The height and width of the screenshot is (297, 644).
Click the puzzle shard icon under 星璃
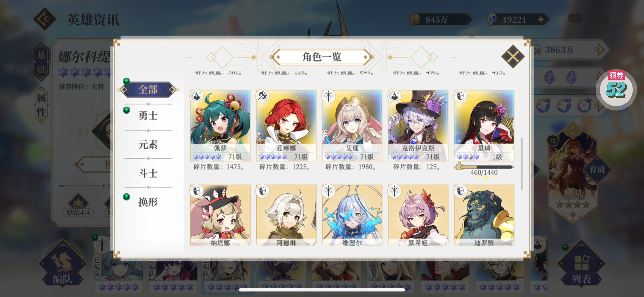(x=459, y=166)
